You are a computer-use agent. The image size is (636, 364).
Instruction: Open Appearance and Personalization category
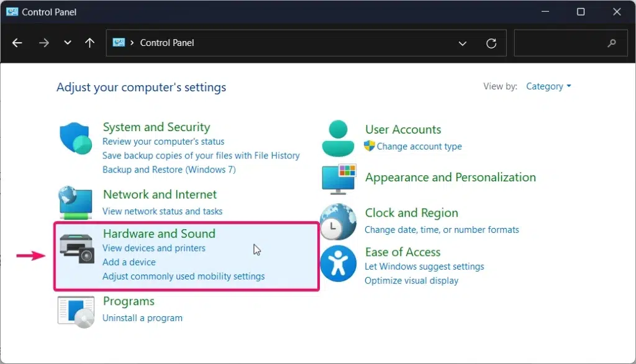(x=450, y=177)
